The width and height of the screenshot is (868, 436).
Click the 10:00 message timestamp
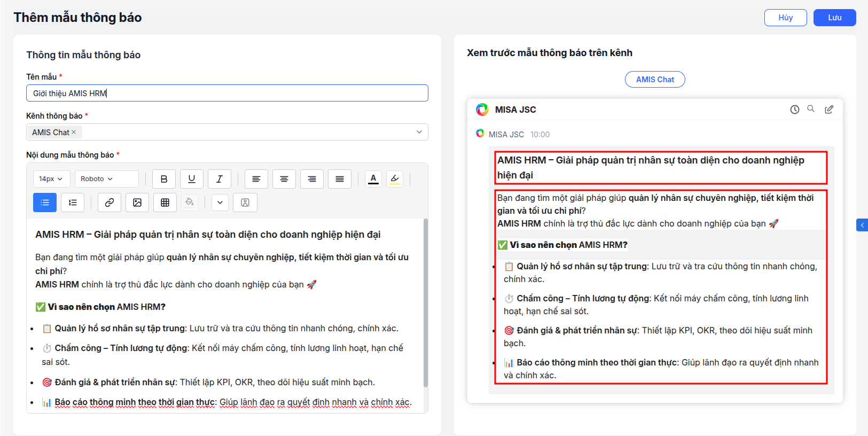(x=540, y=135)
